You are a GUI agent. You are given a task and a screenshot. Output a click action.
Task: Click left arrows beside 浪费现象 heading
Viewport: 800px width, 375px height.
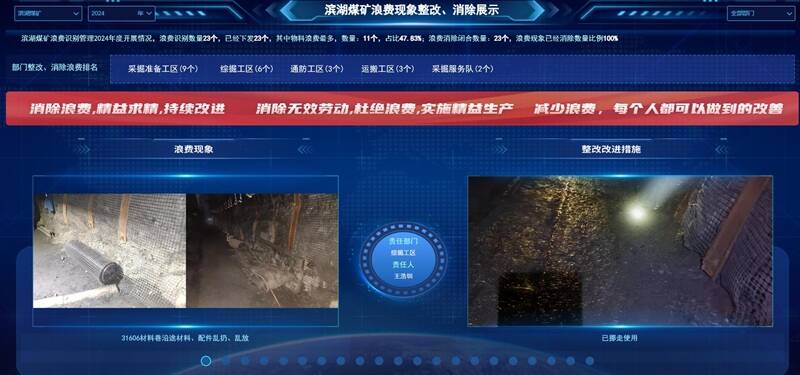tap(82, 149)
